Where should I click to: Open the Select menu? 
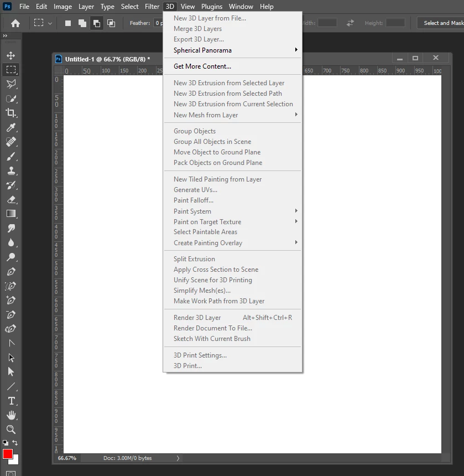coord(129,7)
